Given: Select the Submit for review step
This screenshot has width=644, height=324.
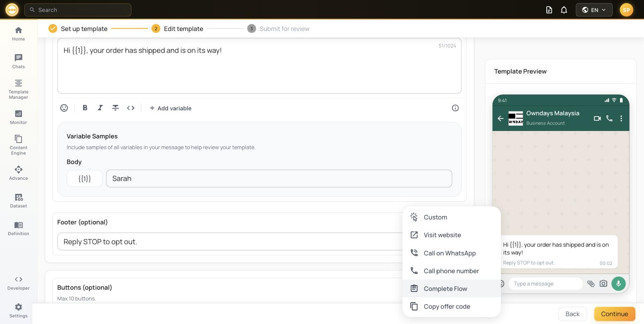Looking at the screenshot, I should [x=278, y=29].
